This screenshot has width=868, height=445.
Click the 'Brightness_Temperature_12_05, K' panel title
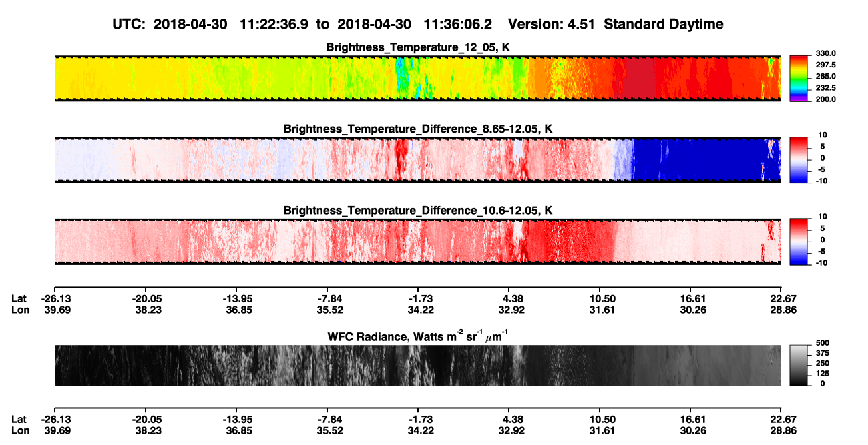418,47
